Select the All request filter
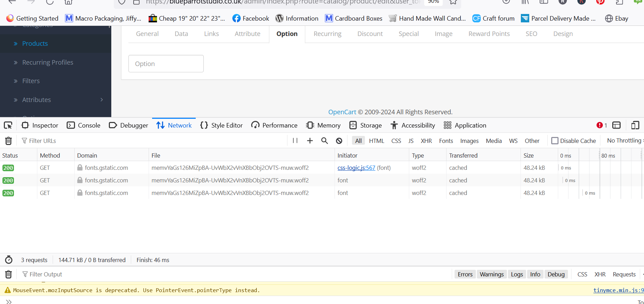This screenshot has height=304, width=644. tap(358, 141)
